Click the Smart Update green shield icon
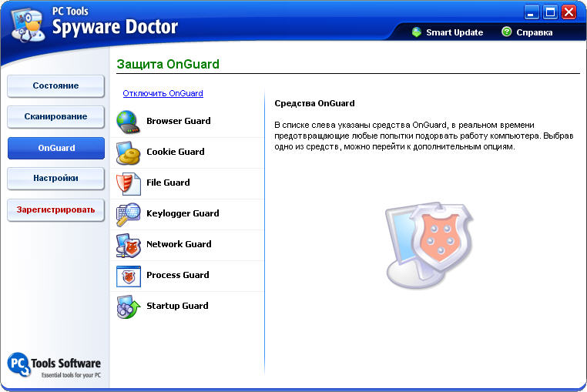This screenshot has height=392, width=587. pyautogui.click(x=416, y=32)
